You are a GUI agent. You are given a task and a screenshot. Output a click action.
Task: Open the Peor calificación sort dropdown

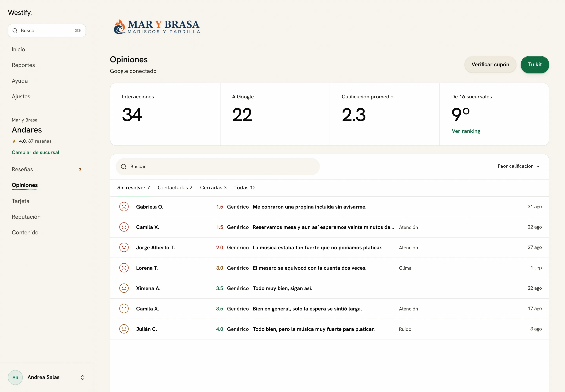pos(519,166)
